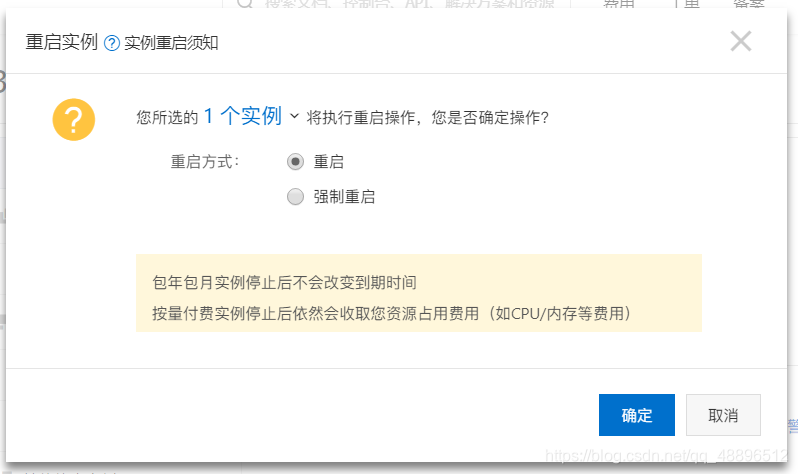
Task: Click the yellow question mark warning icon
Action: pyautogui.click(x=74, y=120)
